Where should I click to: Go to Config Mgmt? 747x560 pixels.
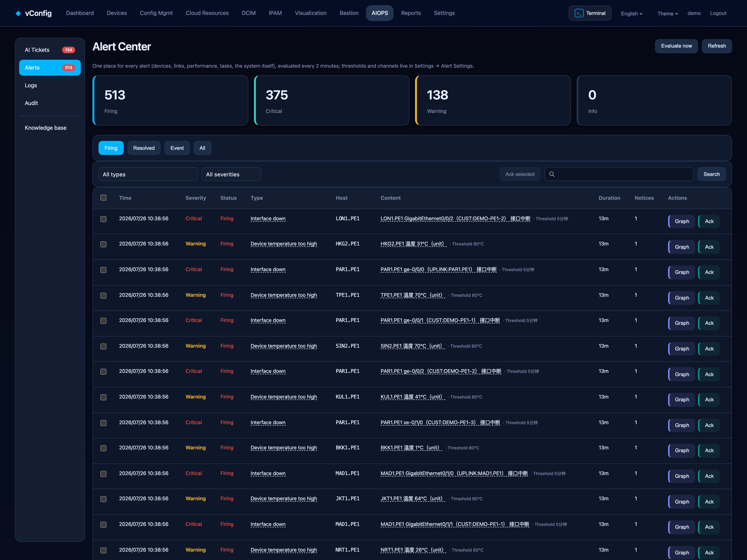tap(156, 13)
